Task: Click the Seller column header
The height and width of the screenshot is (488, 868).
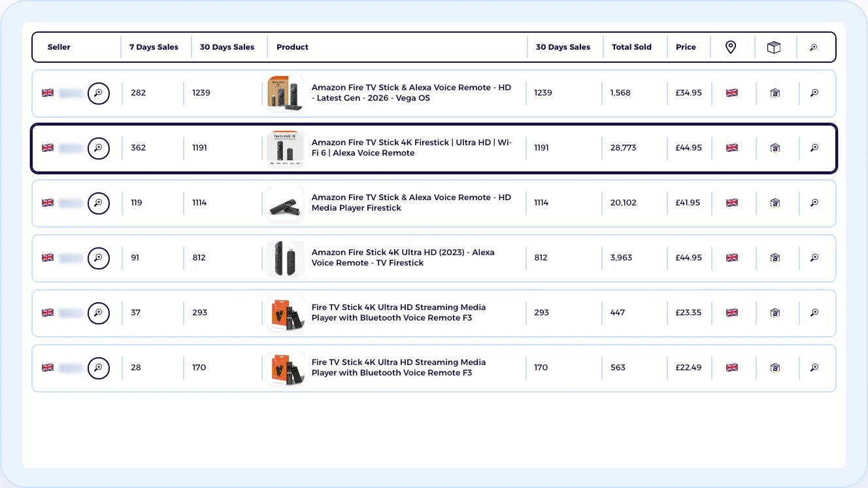Action: pos(59,47)
